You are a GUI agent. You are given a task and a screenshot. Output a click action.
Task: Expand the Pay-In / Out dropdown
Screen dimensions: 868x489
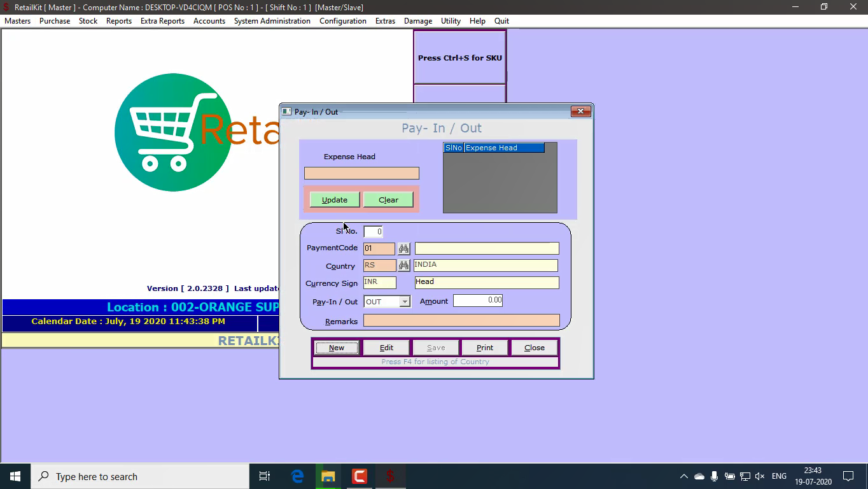(405, 301)
